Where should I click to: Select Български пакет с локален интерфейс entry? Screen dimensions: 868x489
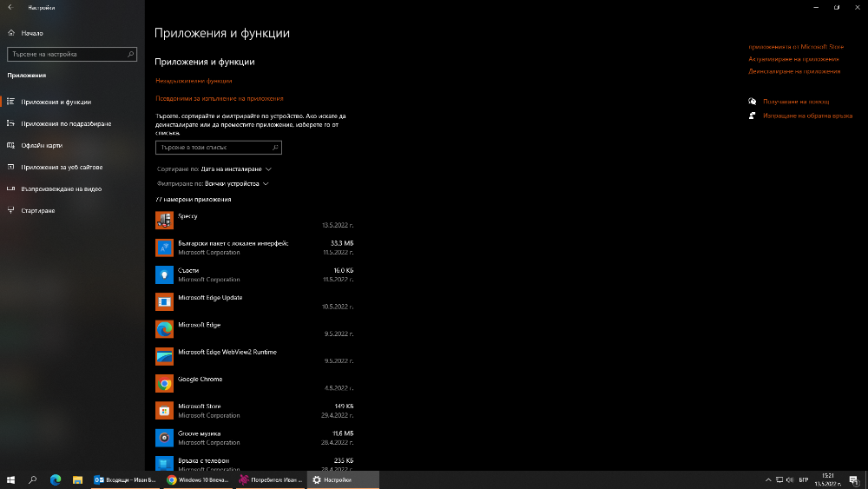pos(233,244)
